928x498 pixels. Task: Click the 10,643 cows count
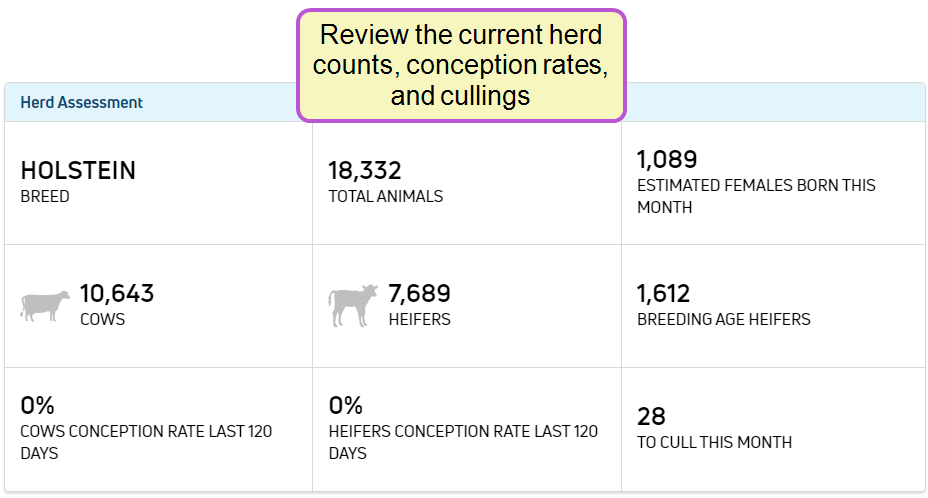click(117, 294)
